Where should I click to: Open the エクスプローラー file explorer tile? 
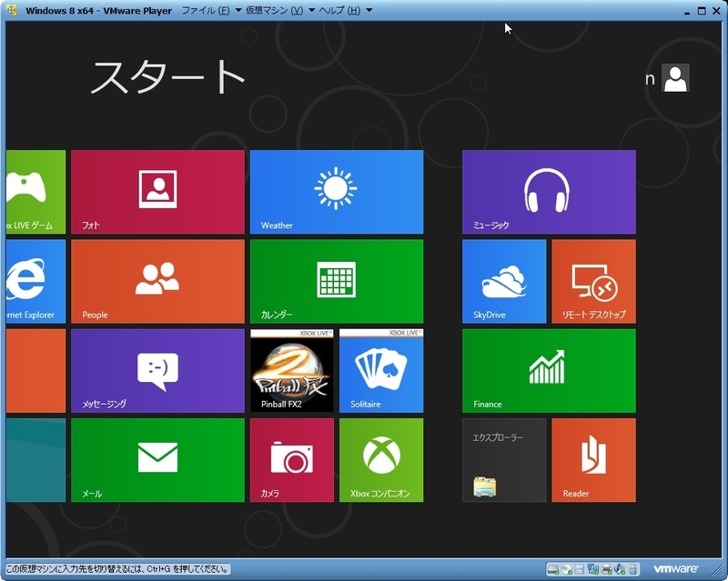(504, 460)
